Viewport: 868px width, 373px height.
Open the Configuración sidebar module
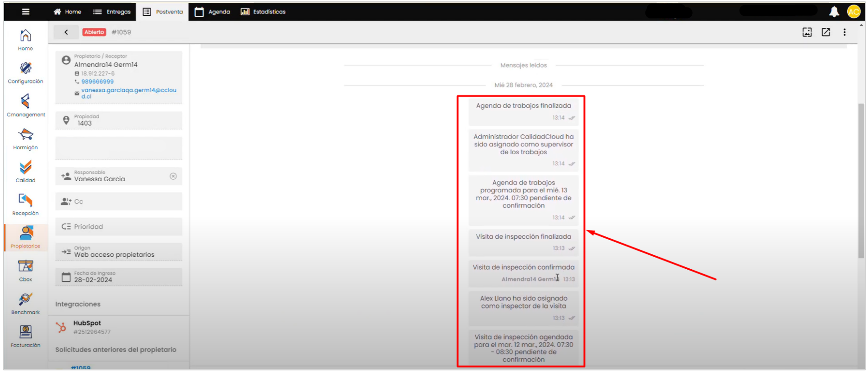[x=26, y=73]
